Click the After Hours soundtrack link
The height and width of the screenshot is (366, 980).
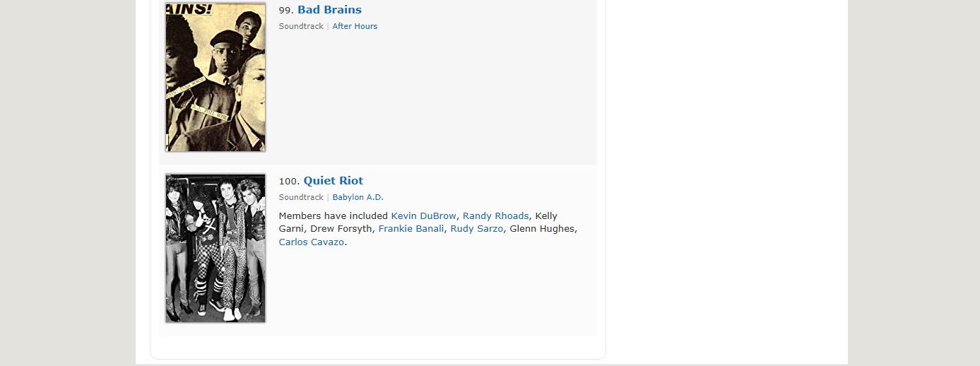355,26
